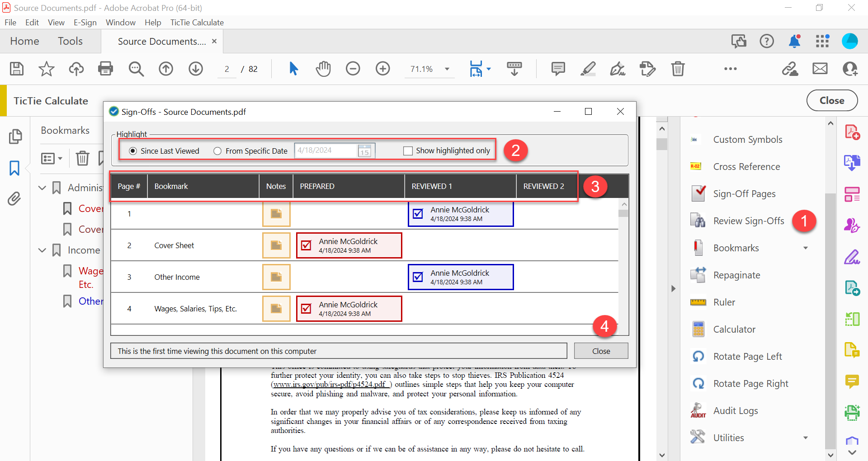Close the TicTie Calculate toolbar
The height and width of the screenshot is (461, 868).
(x=832, y=100)
